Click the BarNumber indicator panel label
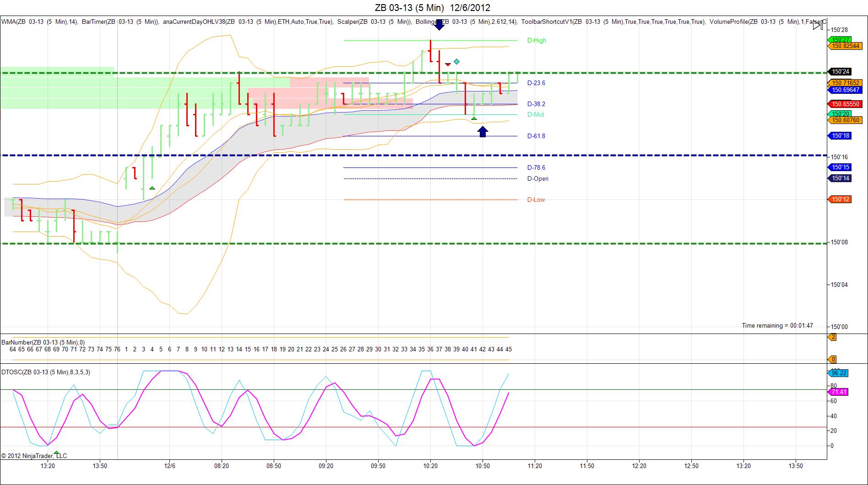 [43, 342]
